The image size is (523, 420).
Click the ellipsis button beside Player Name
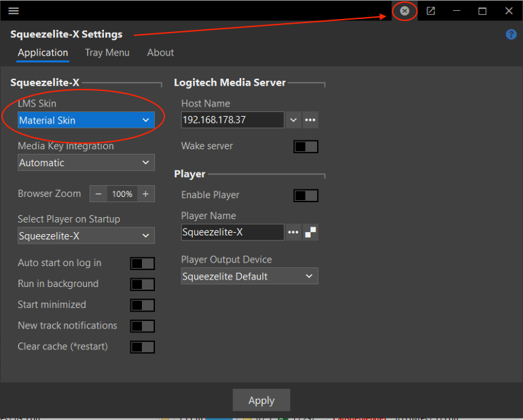pos(293,232)
